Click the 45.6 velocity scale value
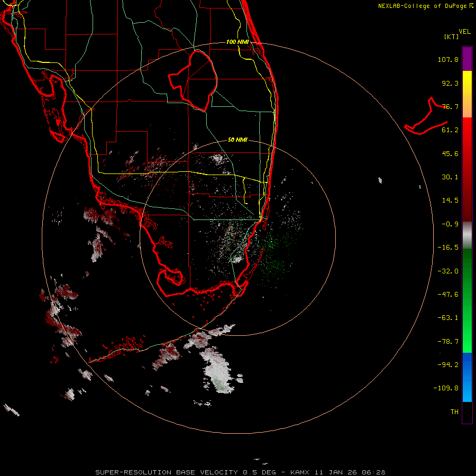The image size is (476, 476). pyautogui.click(x=450, y=153)
